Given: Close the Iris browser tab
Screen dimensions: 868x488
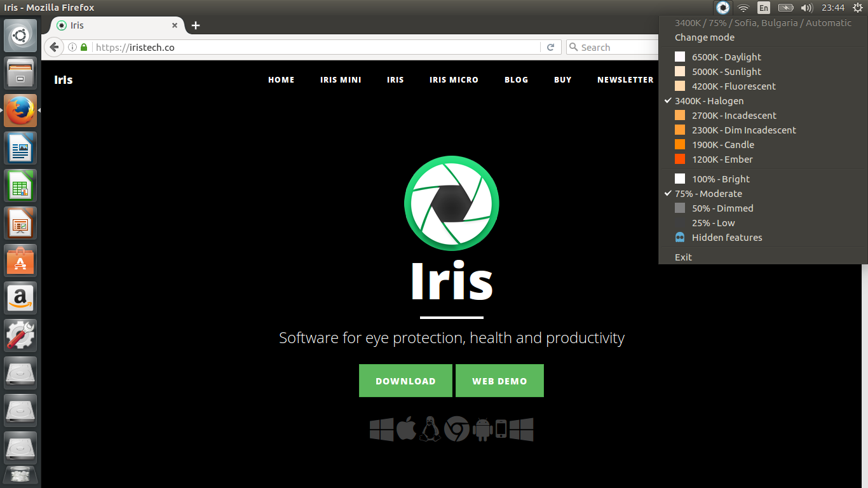Looking at the screenshot, I should 175,25.
